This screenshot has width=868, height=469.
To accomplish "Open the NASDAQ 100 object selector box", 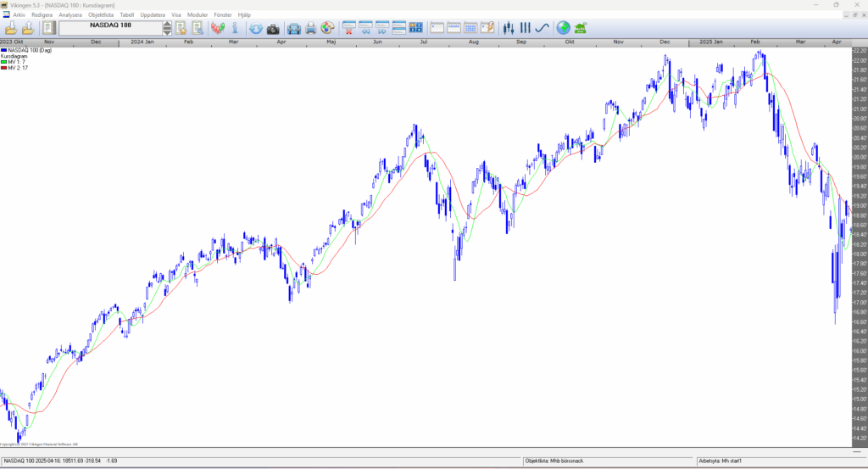I will pos(109,28).
